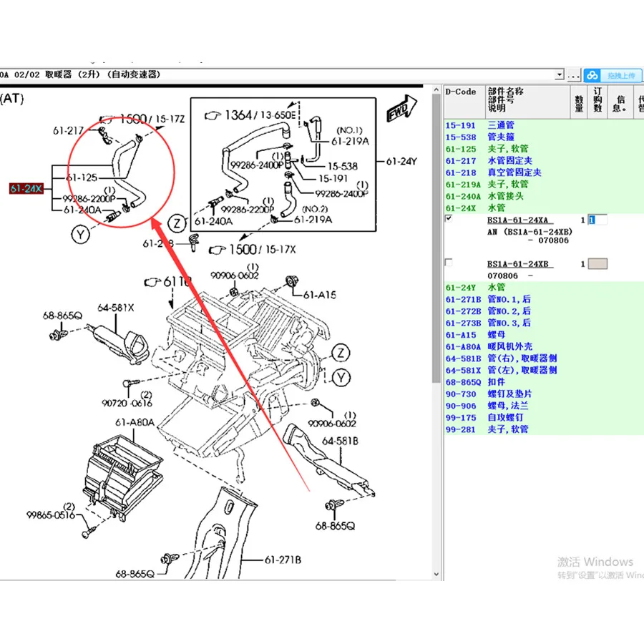Image resolution: width=644 pixels, height=644 pixels.
Task: Select row 99-281 夹子,软管
Action: tap(544, 429)
